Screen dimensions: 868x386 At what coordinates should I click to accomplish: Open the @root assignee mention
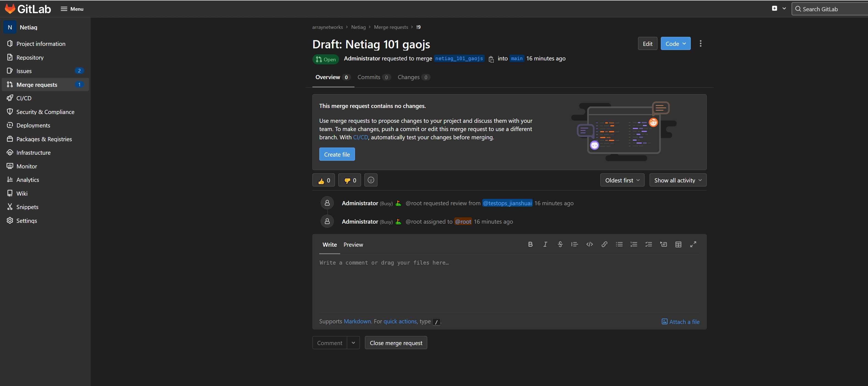[463, 221]
